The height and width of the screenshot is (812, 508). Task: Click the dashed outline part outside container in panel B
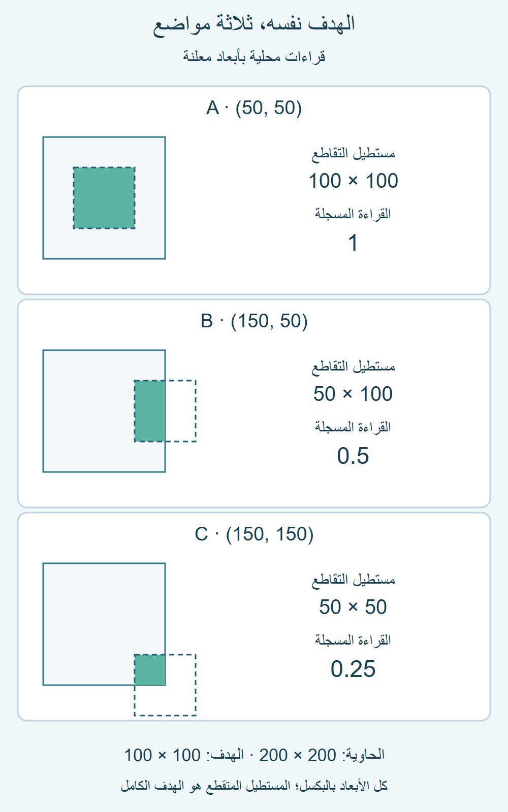tap(181, 411)
